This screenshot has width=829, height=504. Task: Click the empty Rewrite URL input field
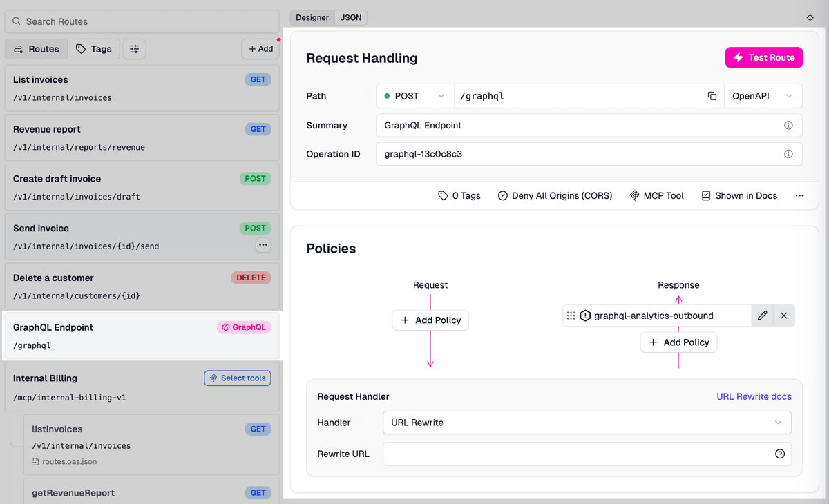(x=587, y=454)
